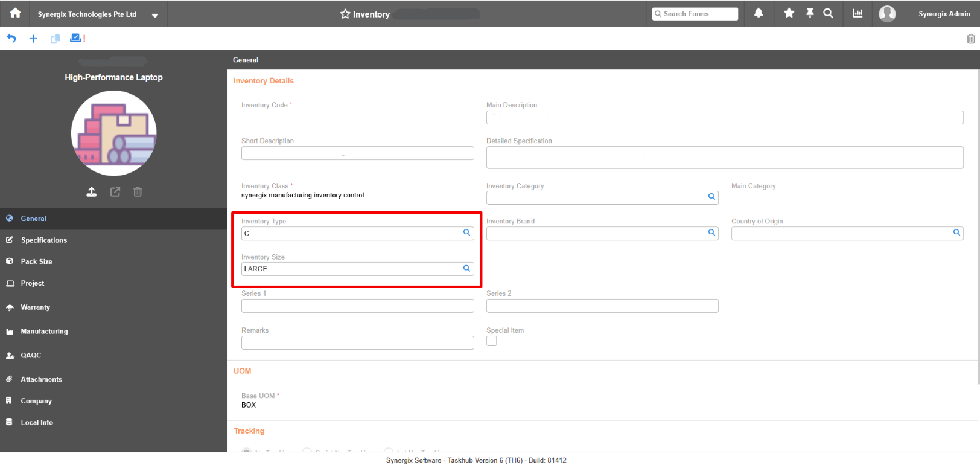Look up Inventory Category with magnifier
980x468 pixels.
pyautogui.click(x=711, y=197)
